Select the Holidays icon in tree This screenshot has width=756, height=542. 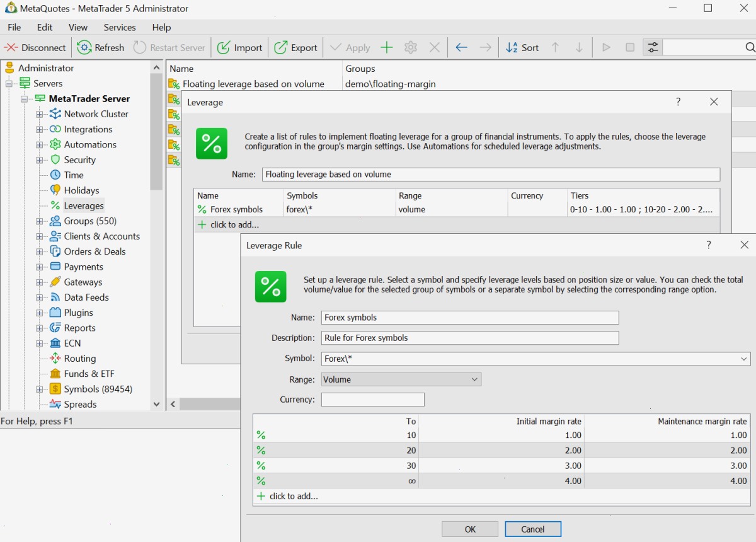[x=55, y=190]
